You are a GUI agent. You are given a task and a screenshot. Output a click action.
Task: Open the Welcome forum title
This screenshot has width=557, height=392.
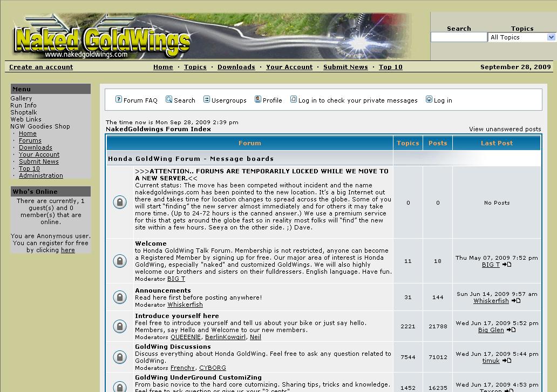click(151, 244)
